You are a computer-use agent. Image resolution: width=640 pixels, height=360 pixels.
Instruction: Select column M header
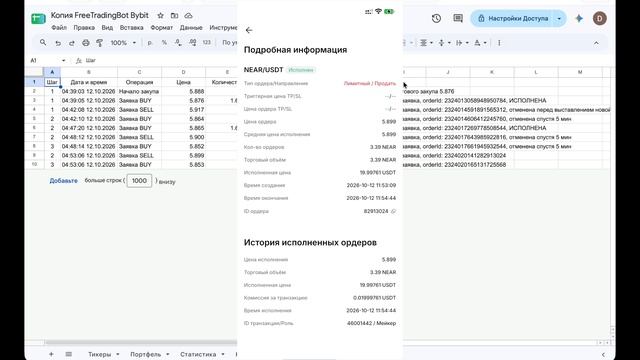pyautogui.click(x=580, y=72)
